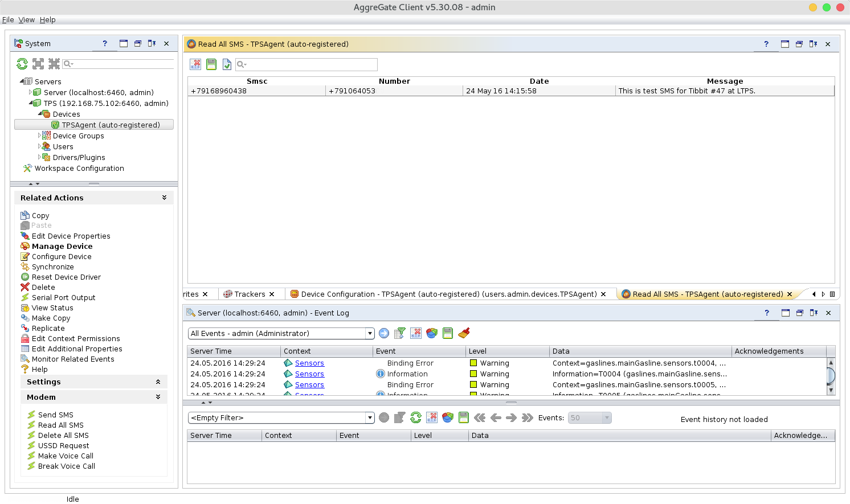Open the Events count dropdown
Image resolution: width=850 pixels, height=504 pixels.
coord(607,417)
